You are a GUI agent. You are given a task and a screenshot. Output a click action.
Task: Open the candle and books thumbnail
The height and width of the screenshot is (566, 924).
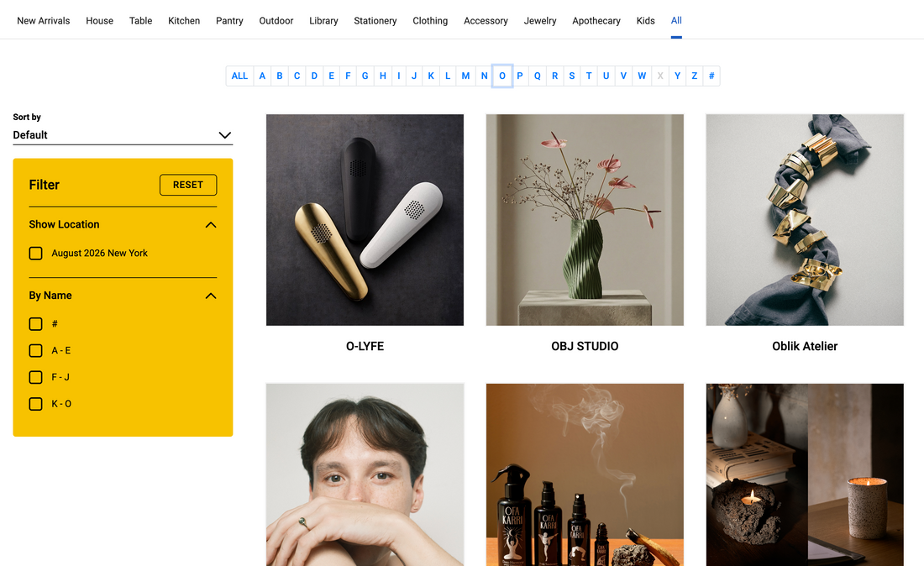click(805, 474)
